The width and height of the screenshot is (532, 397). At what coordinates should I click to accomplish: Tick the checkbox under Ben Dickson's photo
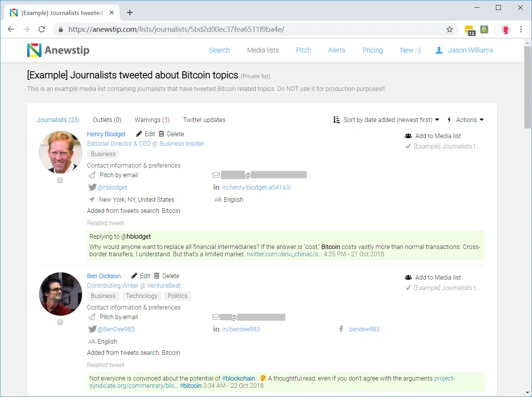tap(60, 322)
